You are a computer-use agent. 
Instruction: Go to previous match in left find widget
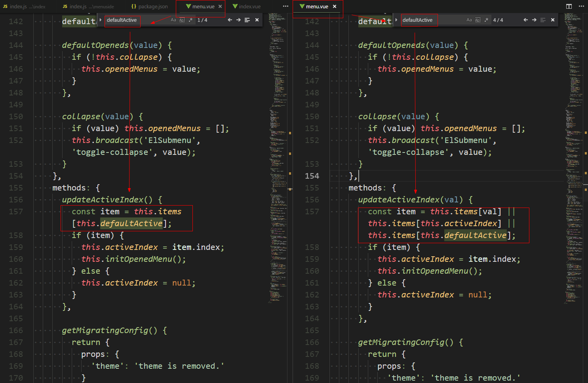[x=230, y=20]
